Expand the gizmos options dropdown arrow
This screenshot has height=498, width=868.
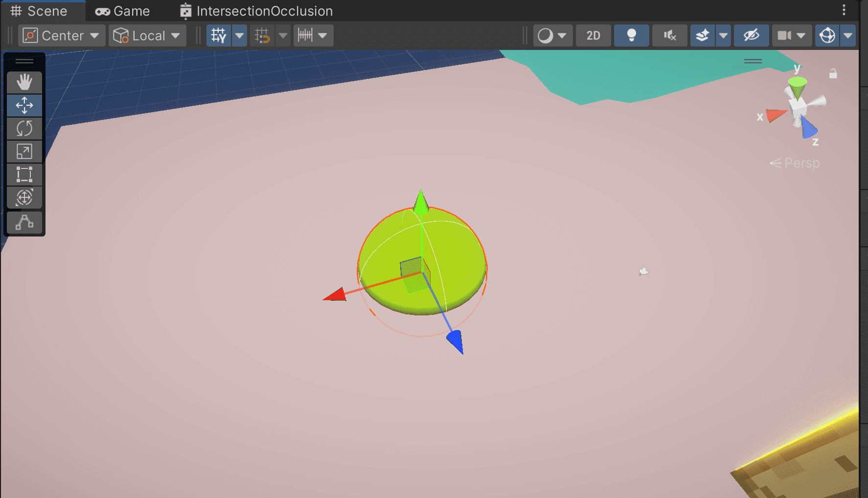(848, 36)
